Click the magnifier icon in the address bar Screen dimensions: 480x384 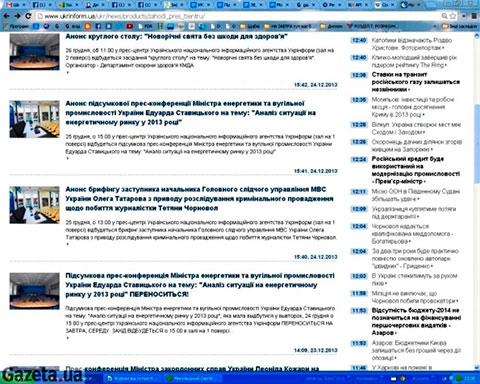pyautogui.click(x=444, y=16)
